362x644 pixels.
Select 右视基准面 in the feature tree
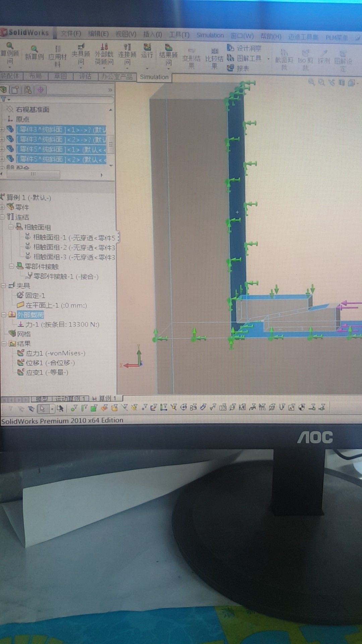(x=33, y=109)
